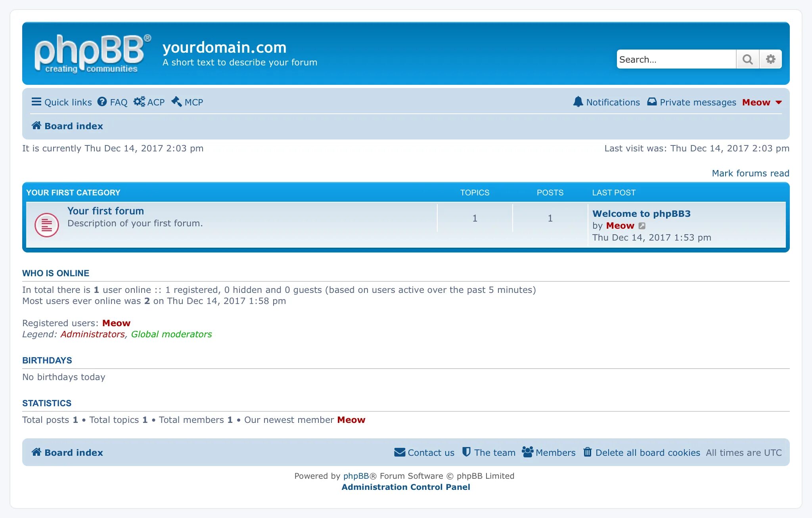Open the Board index footer link

pos(67,452)
